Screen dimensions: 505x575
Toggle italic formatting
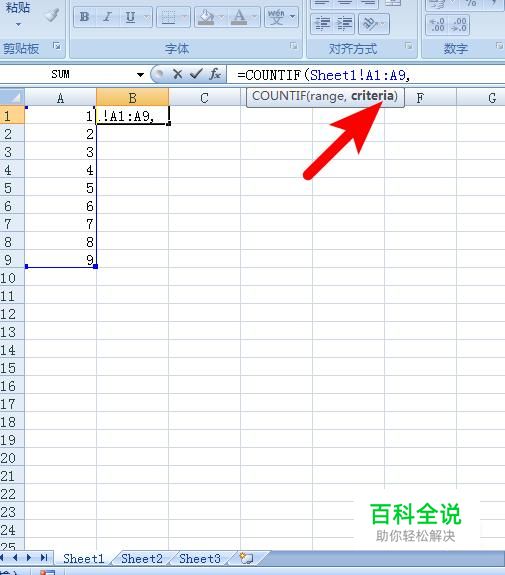[107, 17]
